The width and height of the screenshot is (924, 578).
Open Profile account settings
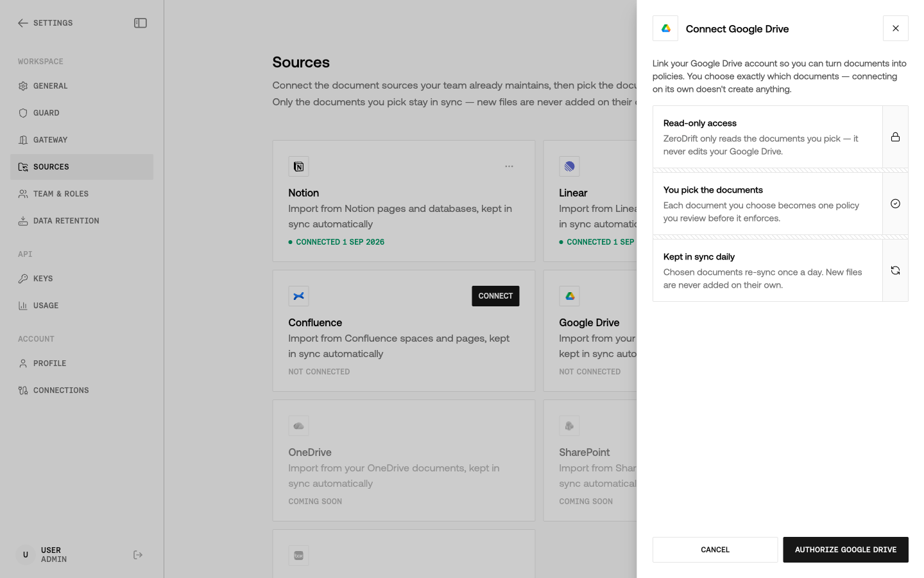82,363
